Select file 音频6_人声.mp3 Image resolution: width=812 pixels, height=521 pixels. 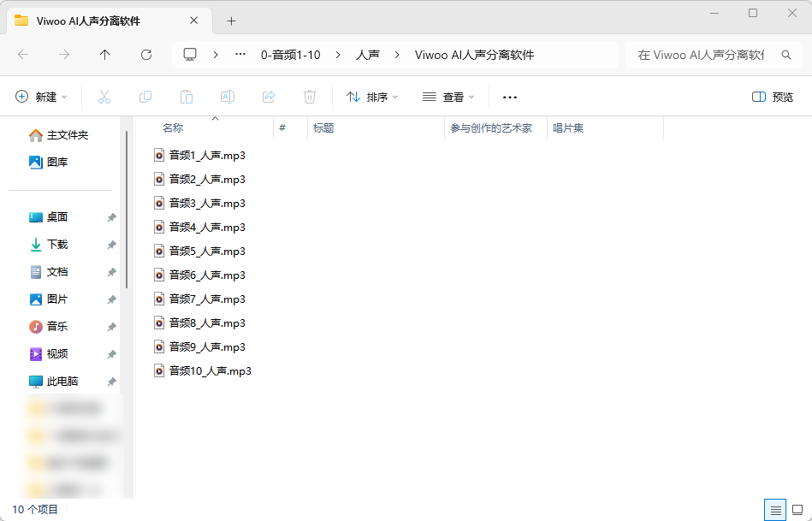199,275
